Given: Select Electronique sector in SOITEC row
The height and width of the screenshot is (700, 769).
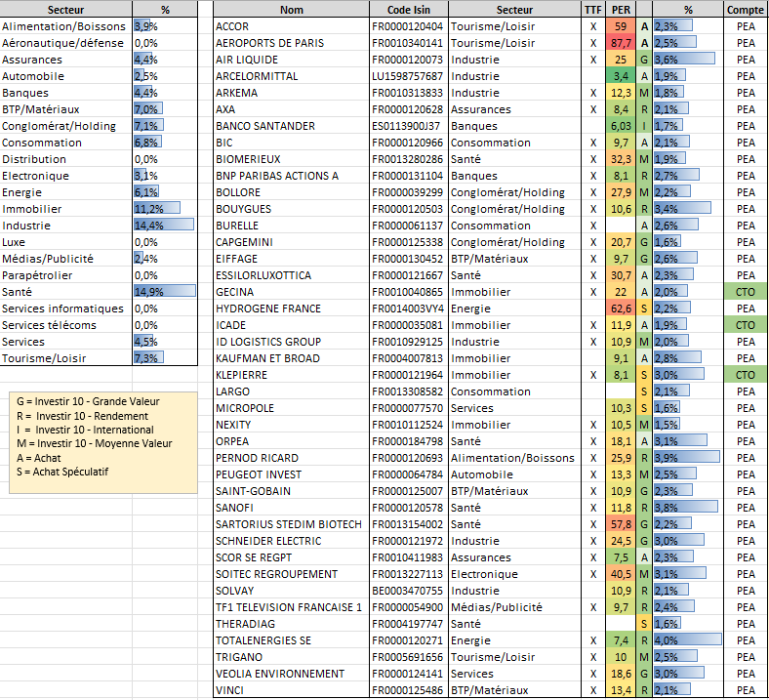Looking at the screenshot, I should (x=514, y=574).
